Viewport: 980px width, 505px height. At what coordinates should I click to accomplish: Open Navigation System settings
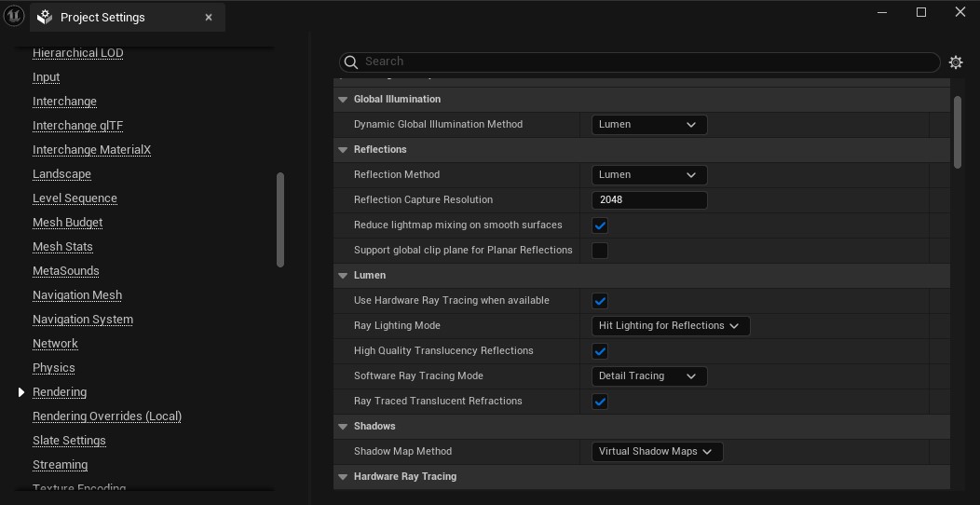coord(83,320)
